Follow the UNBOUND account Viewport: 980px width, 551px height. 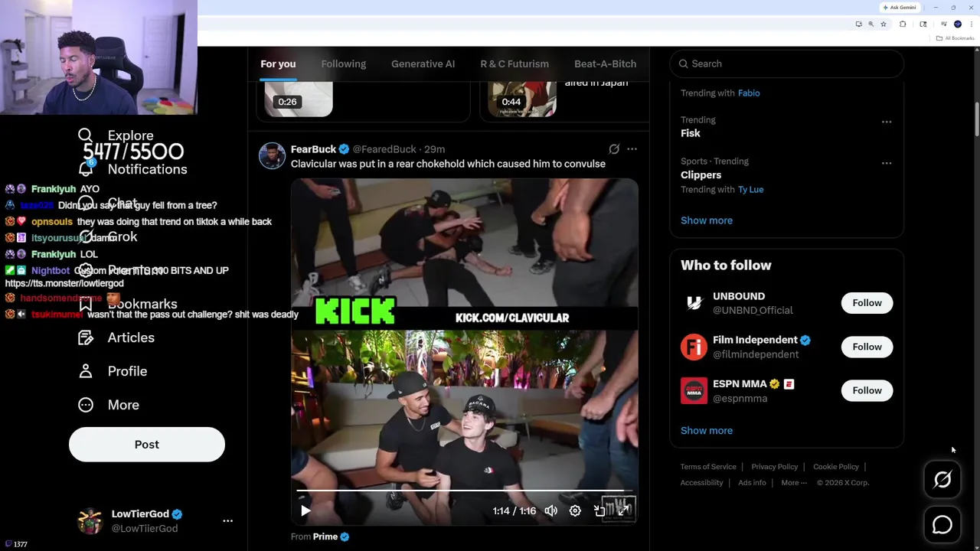pyautogui.click(x=867, y=303)
